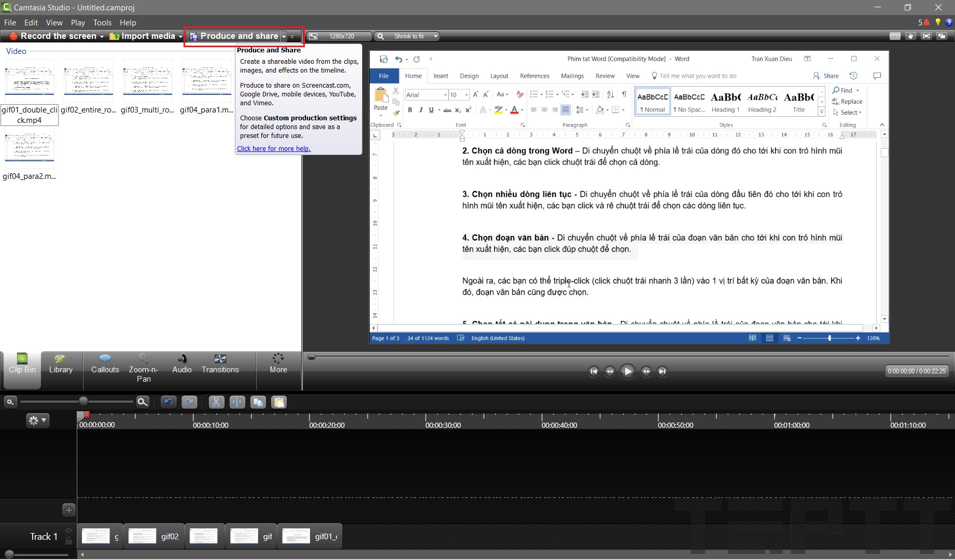Screen dimensions: 955x560
Task: Open the Shrink to fit zoom dropdown
Action: [x=407, y=36]
